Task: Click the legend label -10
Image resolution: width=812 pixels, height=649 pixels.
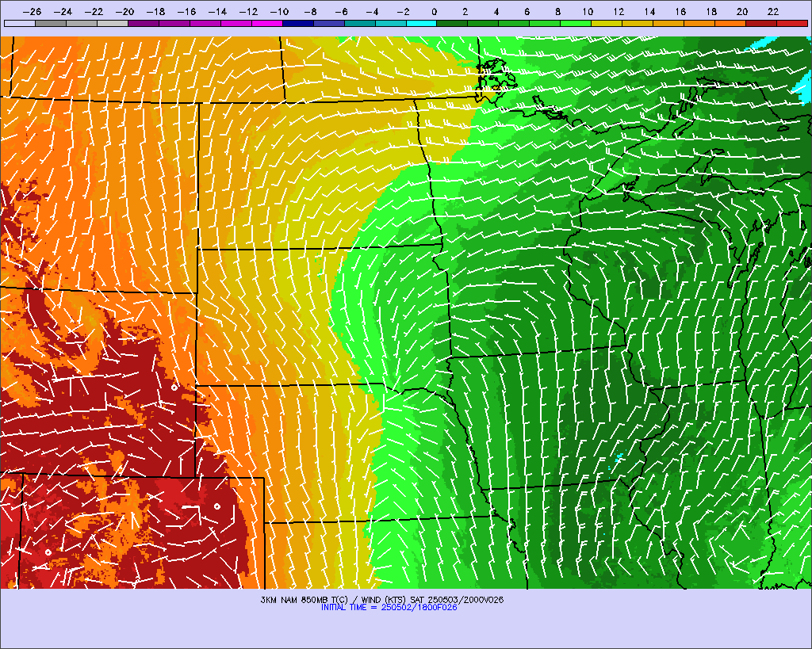Action: (280, 12)
